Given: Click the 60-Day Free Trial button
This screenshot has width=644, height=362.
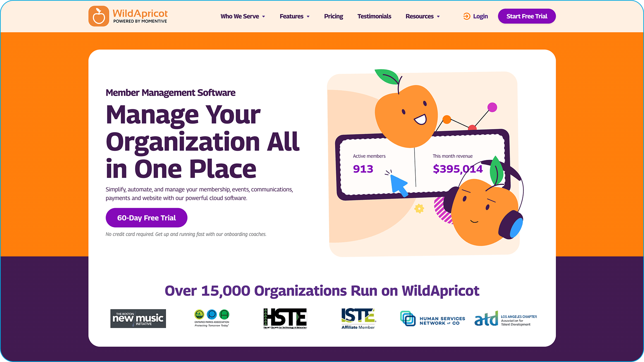Looking at the screenshot, I should click(147, 218).
